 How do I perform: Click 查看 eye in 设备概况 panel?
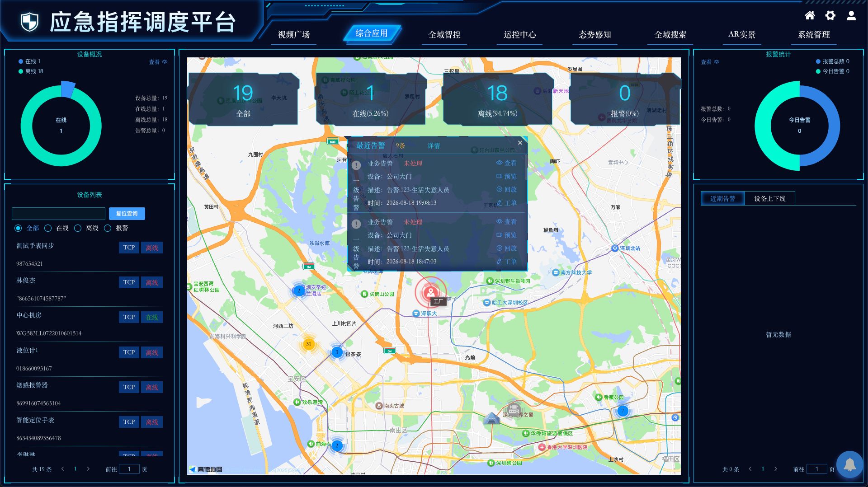pos(158,62)
